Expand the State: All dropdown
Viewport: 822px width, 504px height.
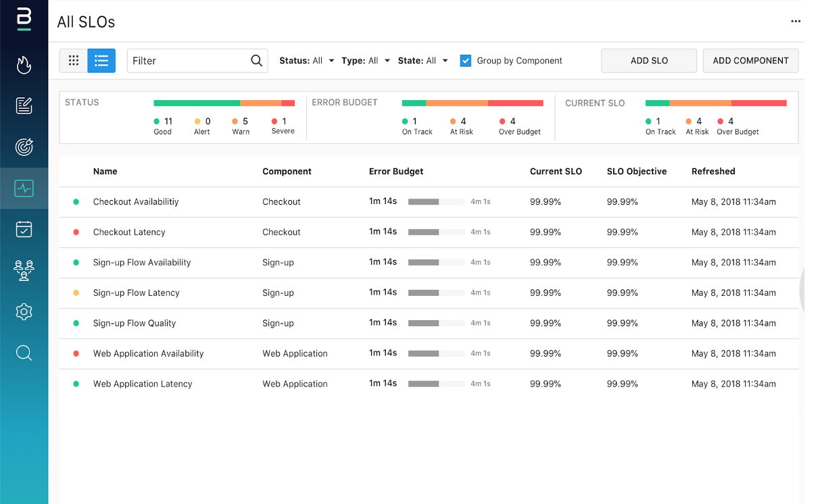[x=423, y=61]
